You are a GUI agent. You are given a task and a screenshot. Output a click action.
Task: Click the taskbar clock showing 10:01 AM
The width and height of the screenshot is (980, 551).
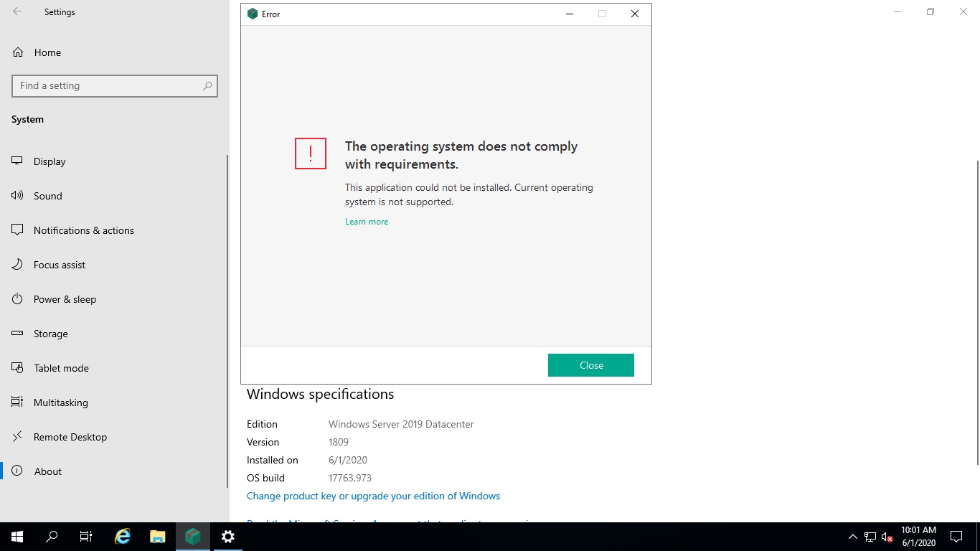coord(918,536)
